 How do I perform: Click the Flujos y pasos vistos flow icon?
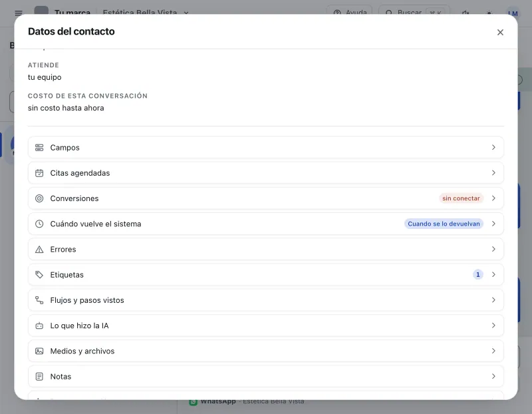coord(39,300)
